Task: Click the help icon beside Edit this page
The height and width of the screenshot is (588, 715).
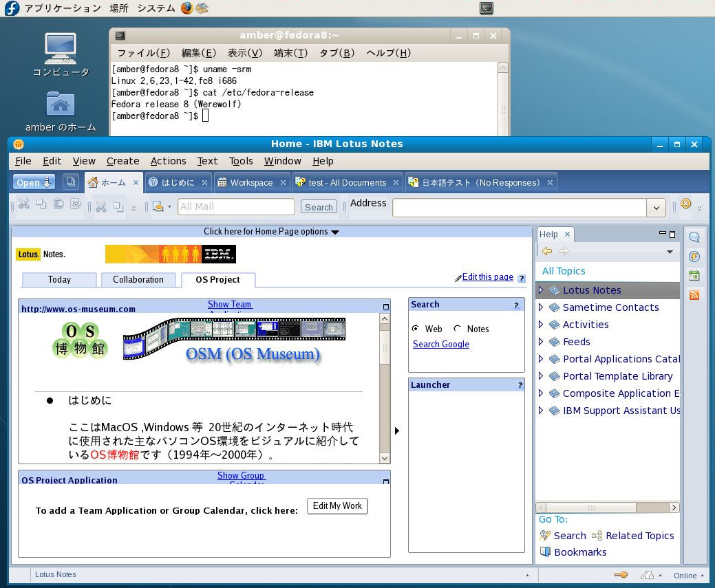Action: pyautogui.click(x=522, y=279)
